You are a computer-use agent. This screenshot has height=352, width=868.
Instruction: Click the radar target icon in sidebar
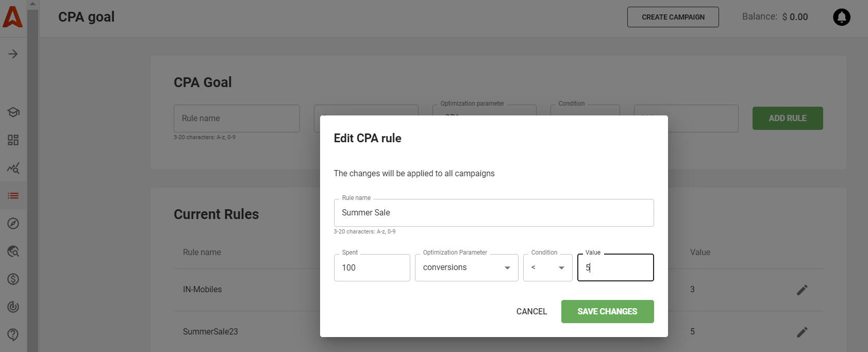pos(13,307)
